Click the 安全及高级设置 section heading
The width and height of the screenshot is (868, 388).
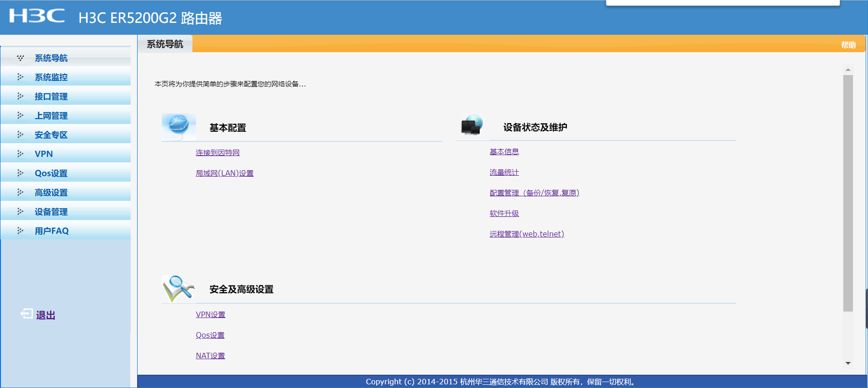click(x=241, y=290)
